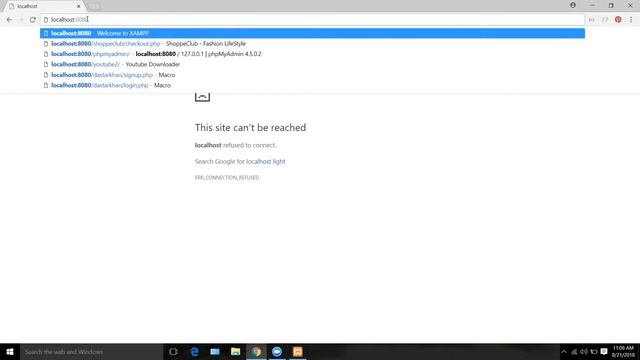Open the Pinterest extension icon
Image resolution: width=640 pixels, height=360 pixels.
tap(618, 20)
